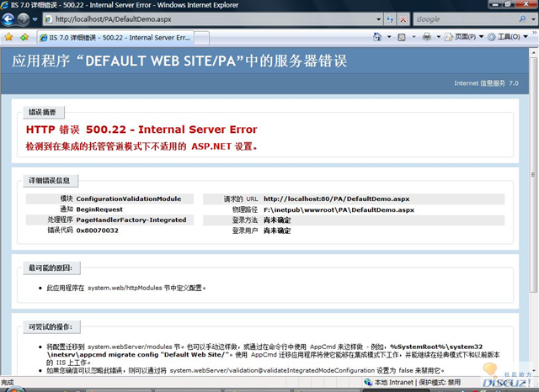Click the BeginRequest notification value
This screenshot has width=539, height=392.
click(x=99, y=209)
